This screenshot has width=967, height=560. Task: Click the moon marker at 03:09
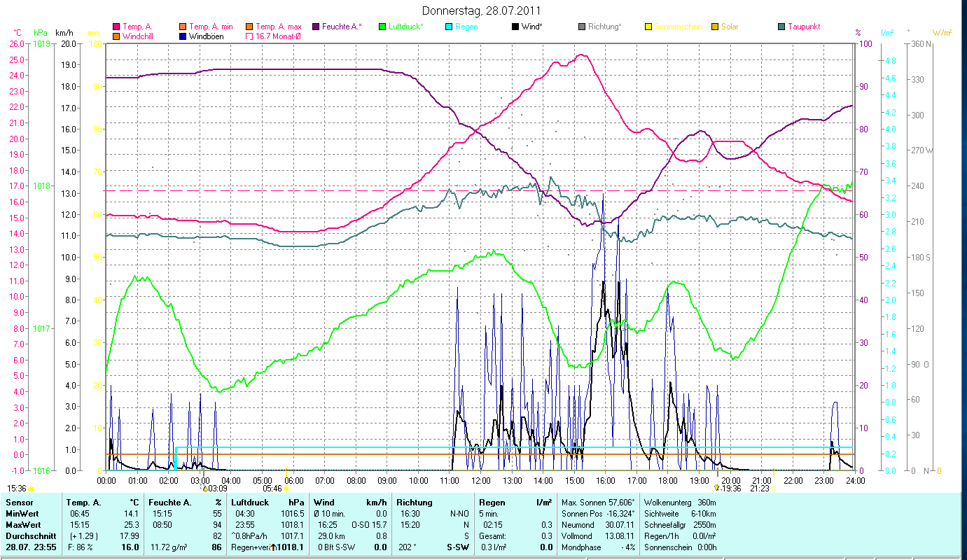coord(204,489)
